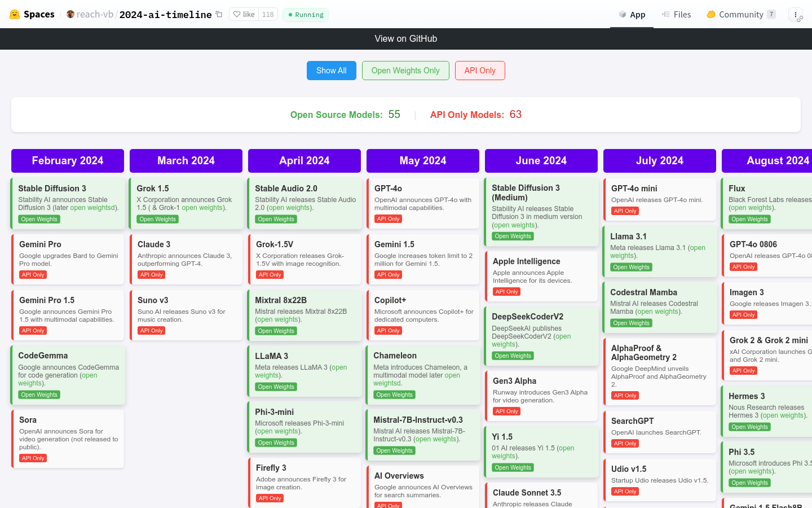Viewport: 812px width, 508px height.
Task: Click the April 2024 column header
Action: coord(304,161)
